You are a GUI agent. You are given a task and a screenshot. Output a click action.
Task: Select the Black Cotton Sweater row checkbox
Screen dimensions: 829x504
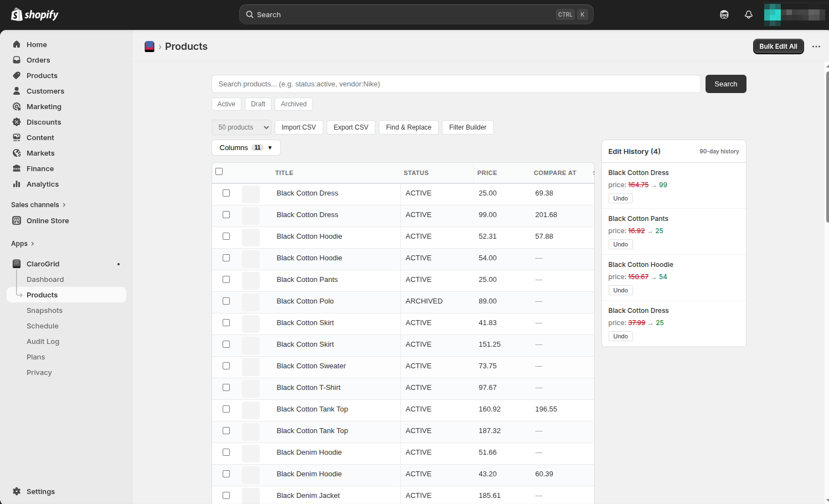(x=226, y=366)
